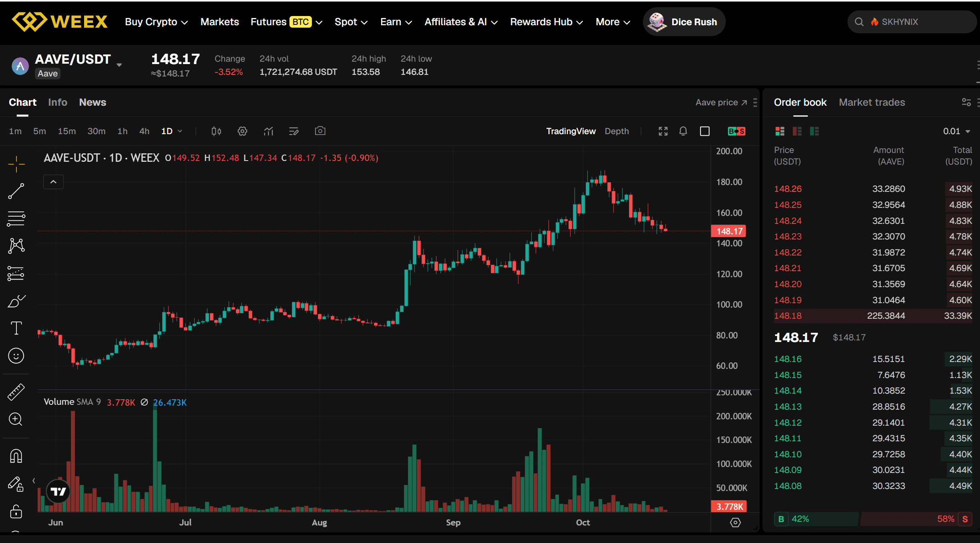Select the 1h timeframe
This screenshot has width=980, height=543.
point(122,131)
